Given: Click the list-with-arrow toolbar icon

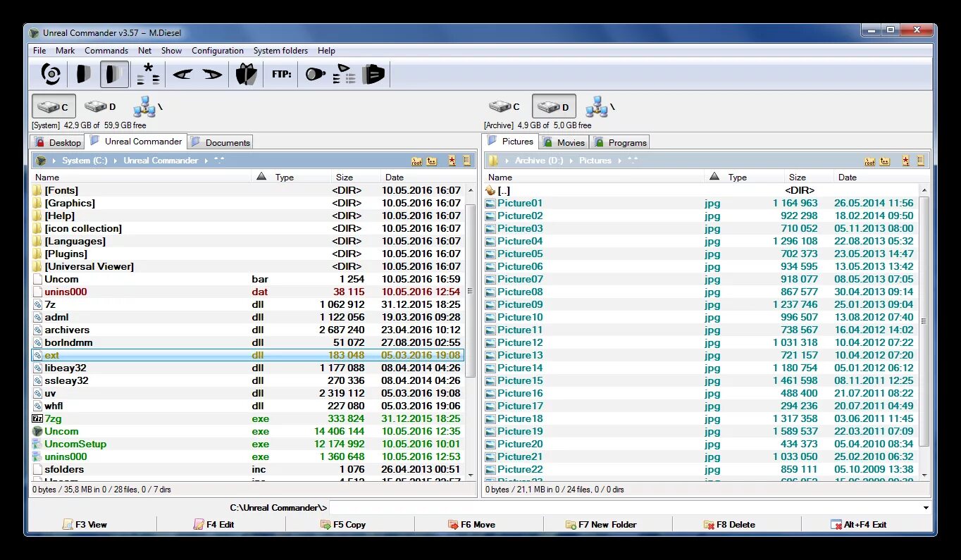Looking at the screenshot, I should click(x=345, y=73).
